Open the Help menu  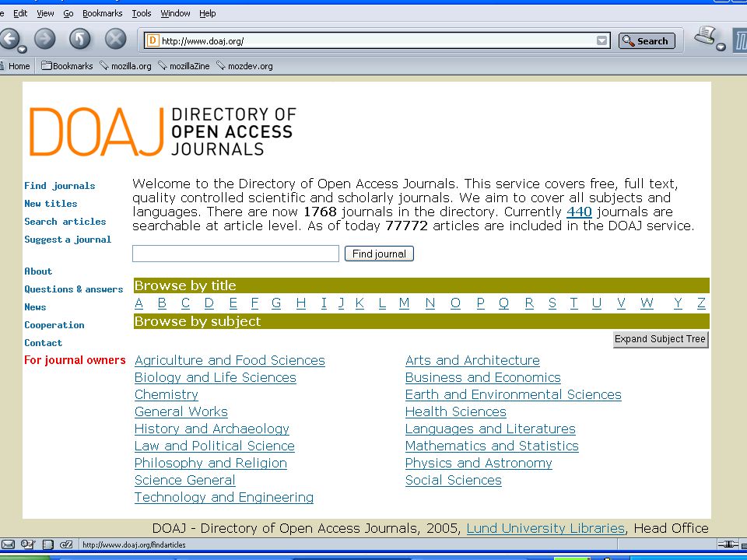tap(207, 13)
